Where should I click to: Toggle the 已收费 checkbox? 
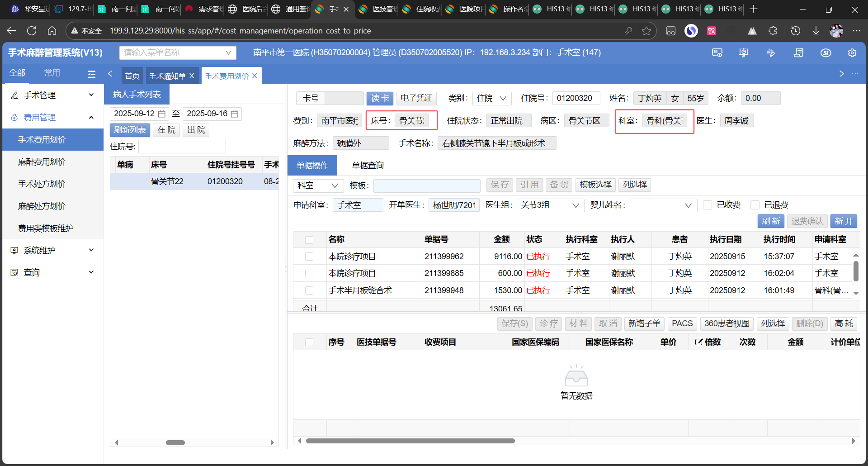(x=708, y=205)
